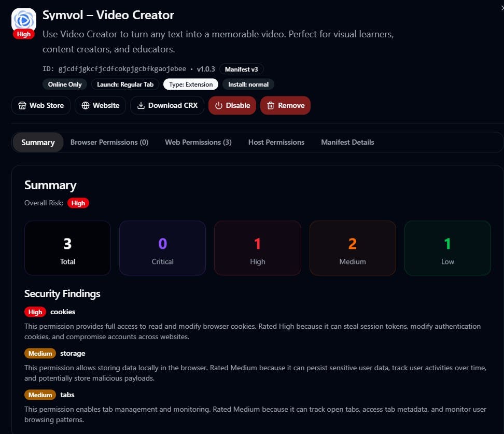Click the Medium badge beside storage finding
Screen dimensions: 504x434
click(x=40, y=353)
